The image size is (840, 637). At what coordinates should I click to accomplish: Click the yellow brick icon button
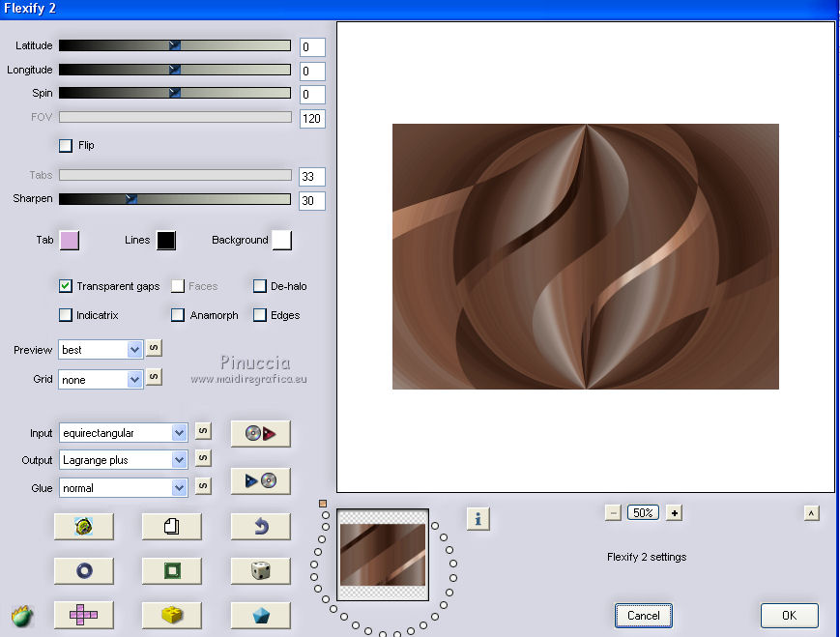coord(171,615)
